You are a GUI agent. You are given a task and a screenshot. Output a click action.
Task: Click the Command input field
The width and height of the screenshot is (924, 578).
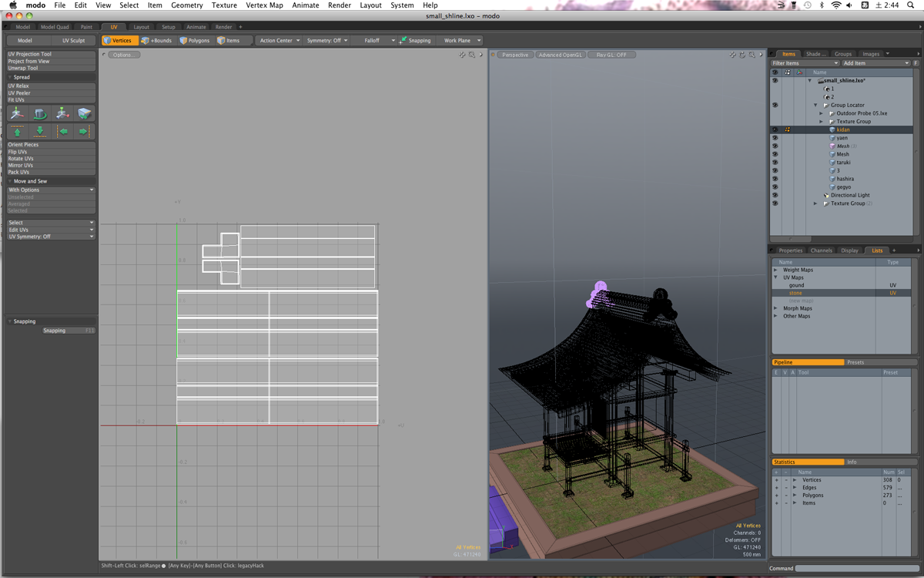pyautogui.click(x=857, y=568)
